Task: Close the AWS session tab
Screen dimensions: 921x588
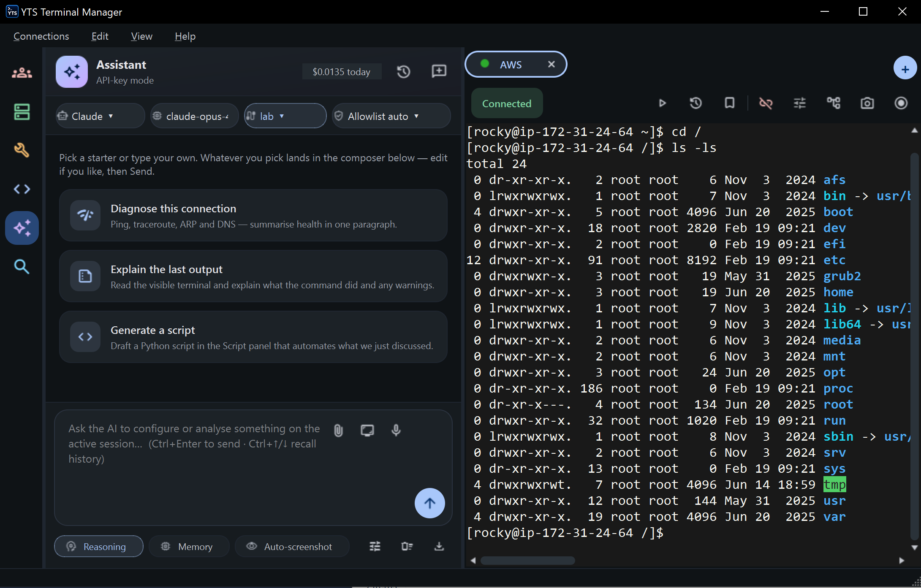Action: click(x=551, y=64)
